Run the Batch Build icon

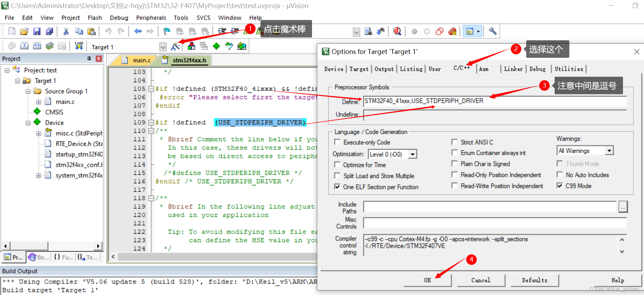pos(49,46)
